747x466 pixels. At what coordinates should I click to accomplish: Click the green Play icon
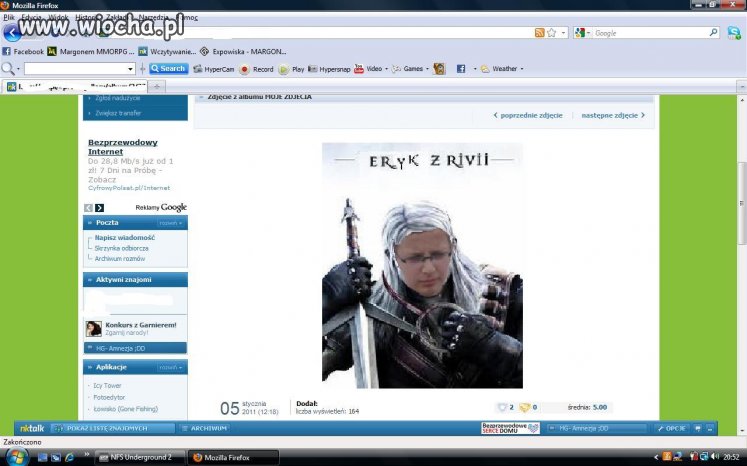pyautogui.click(x=283, y=70)
